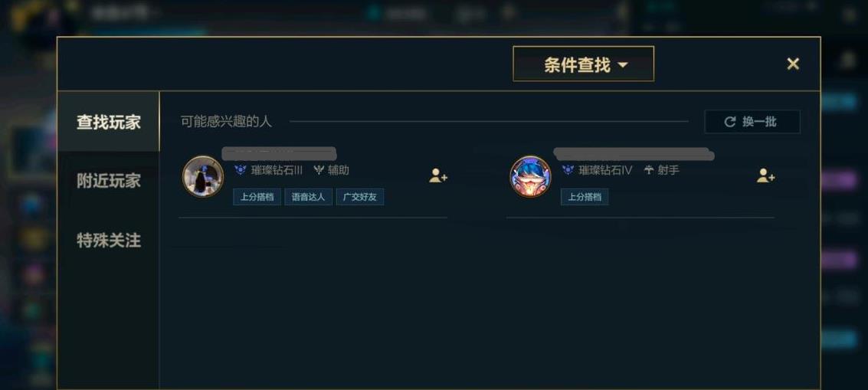The width and height of the screenshot is (868, 390).
Task: Switch to the 查找玩家 tab
Action: [109, 122]
